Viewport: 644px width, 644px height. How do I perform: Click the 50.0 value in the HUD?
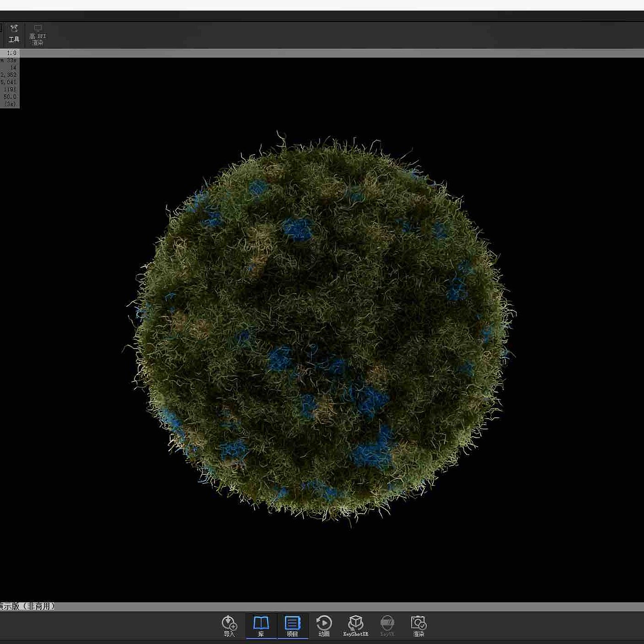pyautogui.click(x=10, y=97)
